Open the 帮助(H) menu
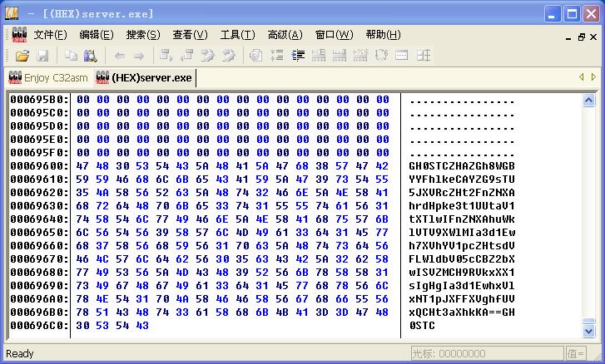This screenshot has width=605, height=364. [x=383, y=35]
